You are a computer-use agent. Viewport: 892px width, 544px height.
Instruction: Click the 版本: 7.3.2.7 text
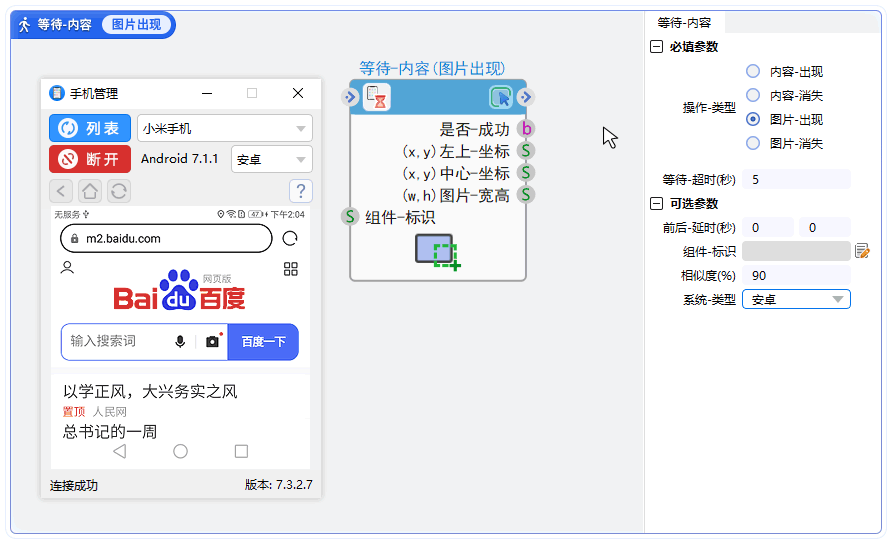pos(279,485)
